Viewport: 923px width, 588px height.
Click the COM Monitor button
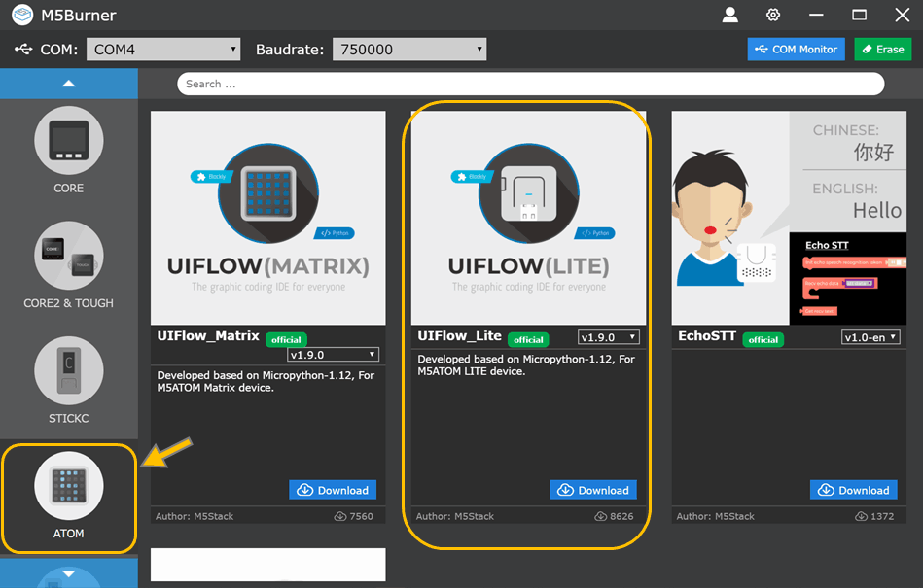tap(796, 50)
